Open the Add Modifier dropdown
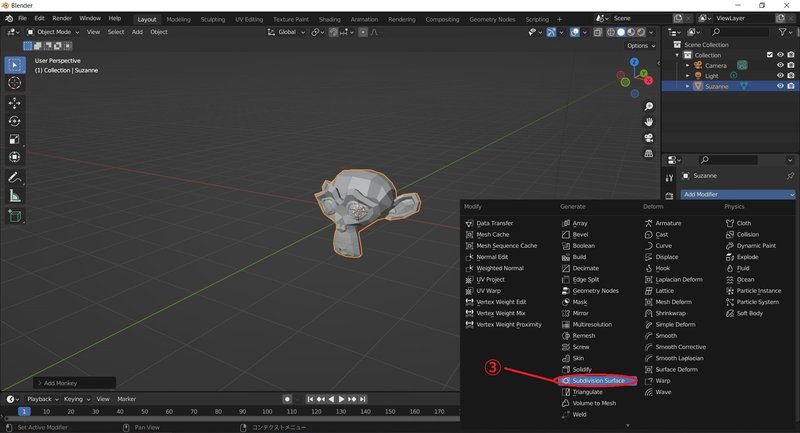Screen dimensions: 800x433 tap(738, 194)
